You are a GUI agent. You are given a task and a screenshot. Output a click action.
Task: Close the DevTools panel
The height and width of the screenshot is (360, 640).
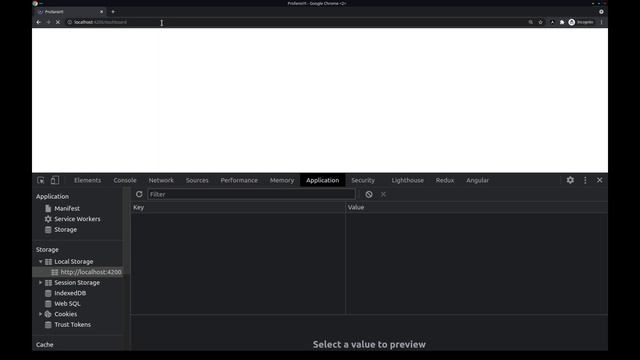click(x=600, y=180)
